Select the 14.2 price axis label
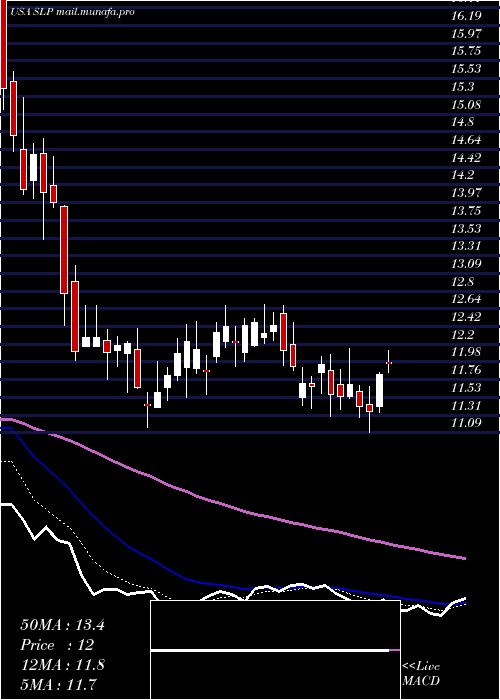 coord(463,175)
